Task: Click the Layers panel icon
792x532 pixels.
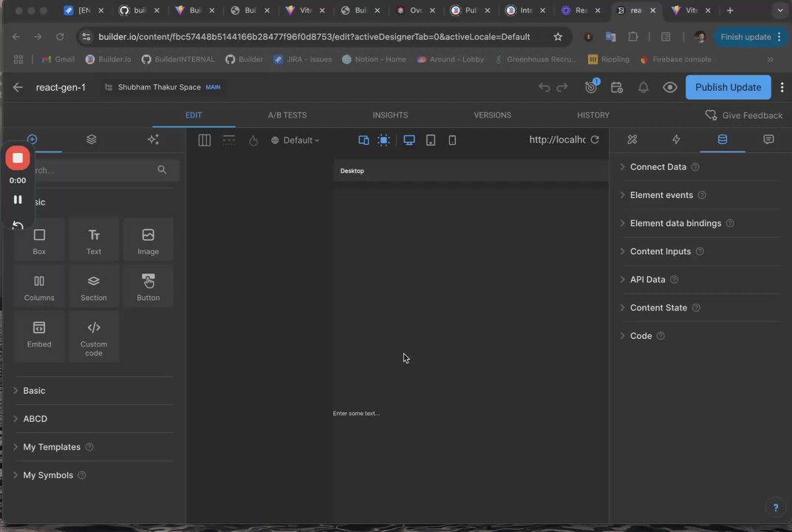Action: (x=92, y=140)
